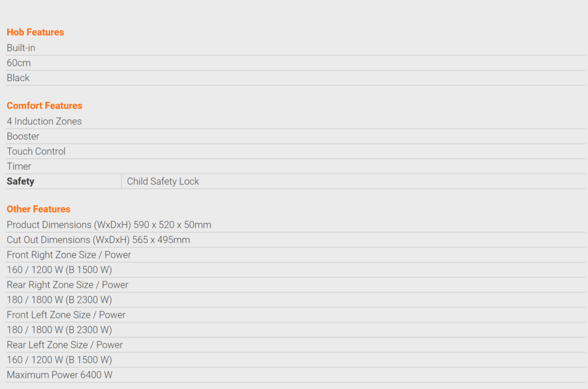Select the Product Dimensions row
The height and width of the screenshot is (389, 588).
(109, 225)
